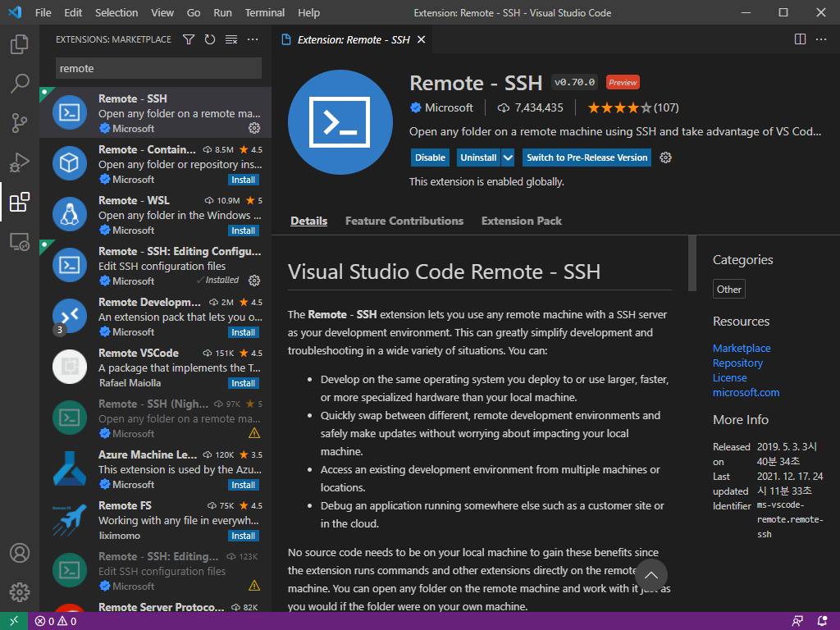Install Remote Development extension pack

(243, 332)
